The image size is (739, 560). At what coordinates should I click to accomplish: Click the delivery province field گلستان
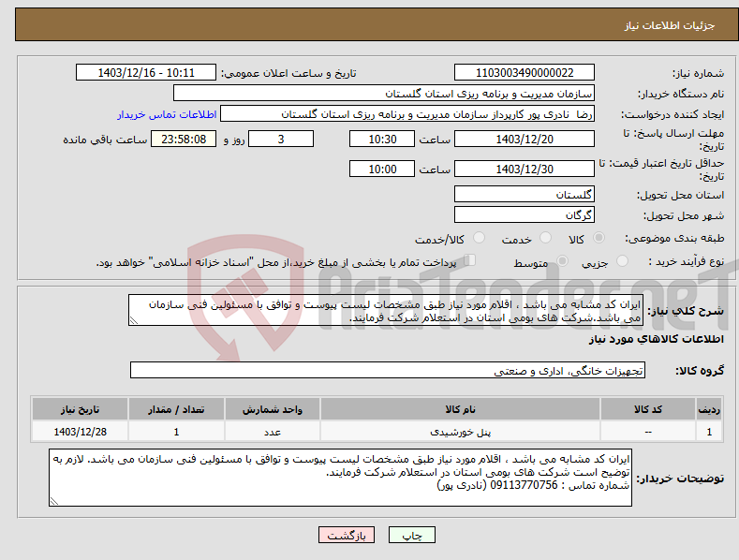point(525,194)
